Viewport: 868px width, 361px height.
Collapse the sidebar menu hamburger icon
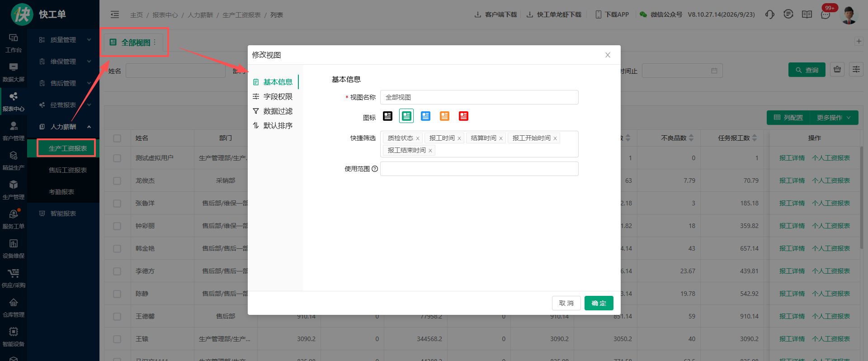[x=115, y=14]
